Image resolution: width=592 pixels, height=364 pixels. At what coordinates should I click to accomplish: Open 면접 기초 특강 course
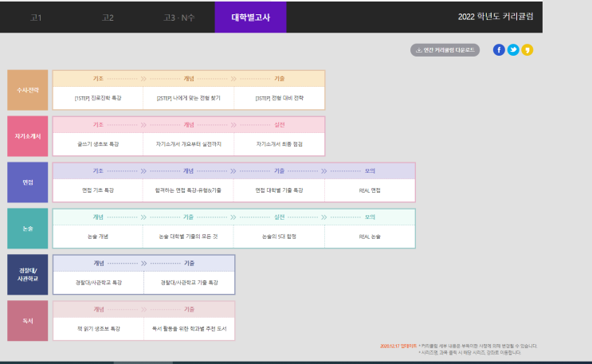[x=98, y=190]
